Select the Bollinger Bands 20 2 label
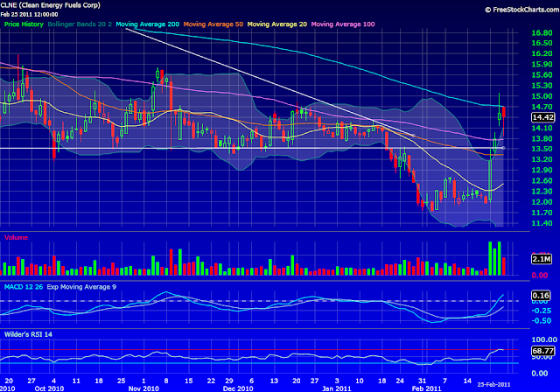The height and width of the screenshot is (392, 560). [80, 24]
